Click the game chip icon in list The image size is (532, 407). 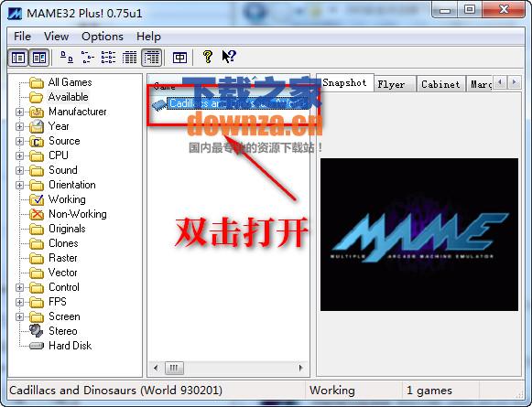158,104
